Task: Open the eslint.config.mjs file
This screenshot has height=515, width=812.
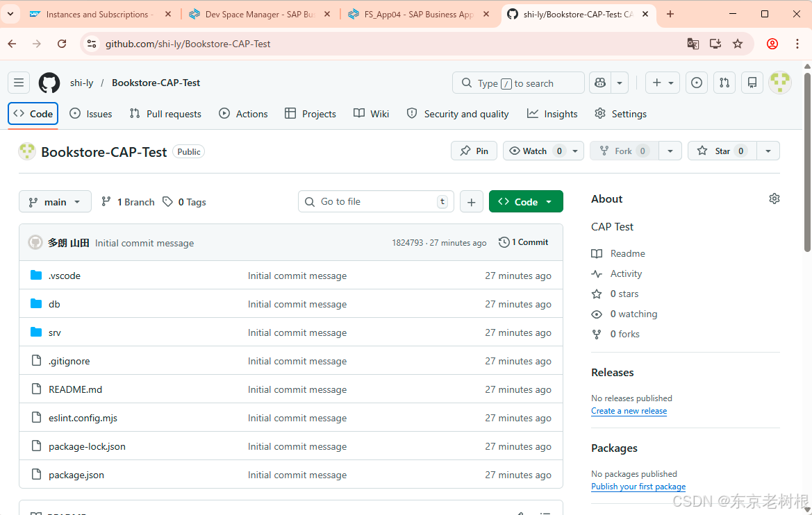Action: pyautogui.click(x=83, y=418)
